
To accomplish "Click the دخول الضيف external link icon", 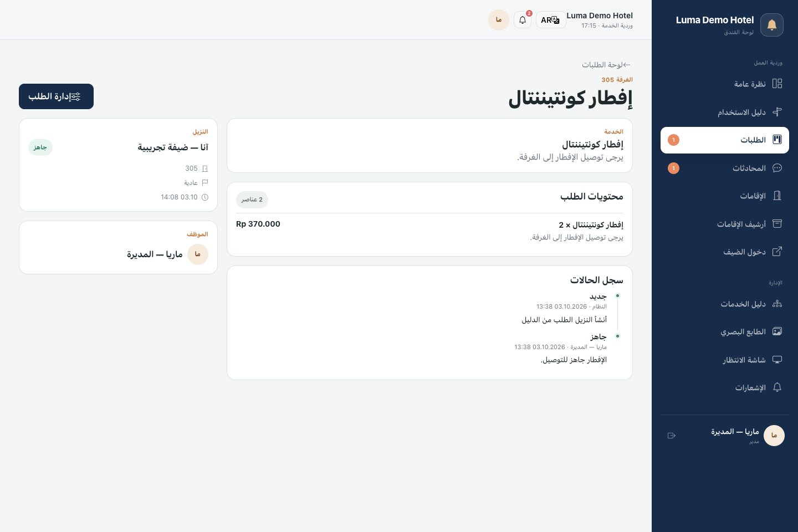I will tap(777, 252).
